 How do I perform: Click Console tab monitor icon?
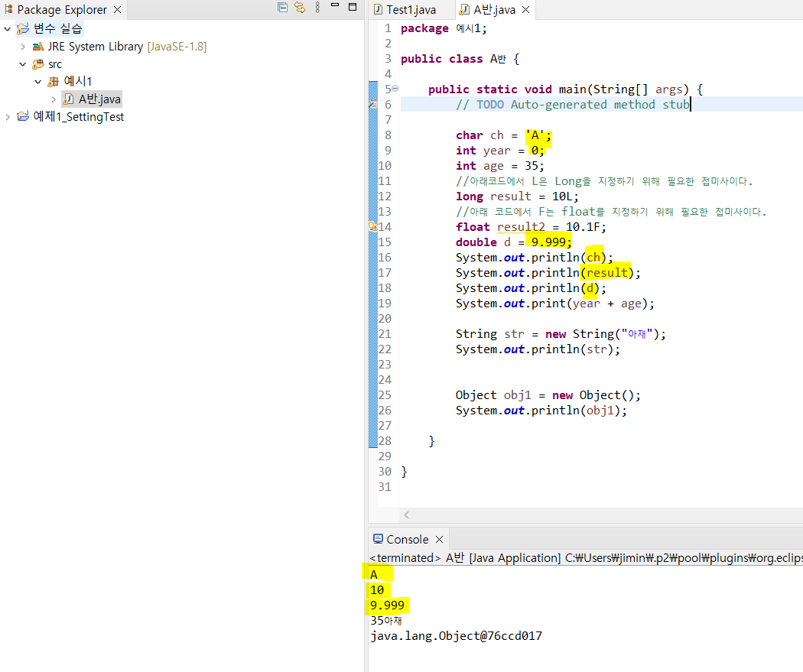click(x=378, y=539)
